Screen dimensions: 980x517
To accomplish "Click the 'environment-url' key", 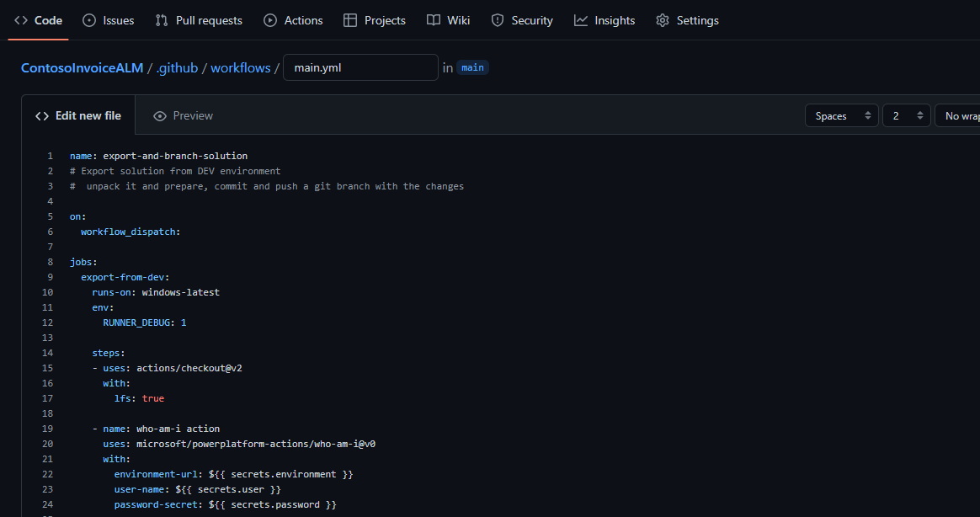I will [x=156, y=474].
